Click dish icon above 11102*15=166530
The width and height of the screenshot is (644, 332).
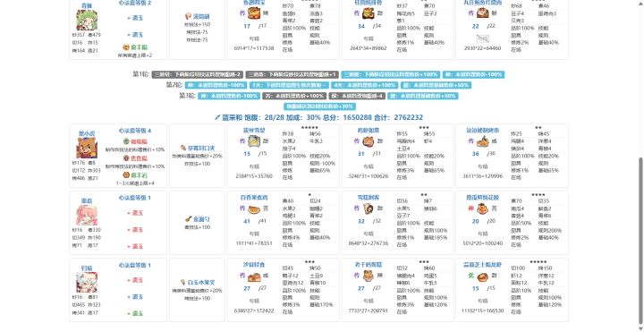coord(483,277)
